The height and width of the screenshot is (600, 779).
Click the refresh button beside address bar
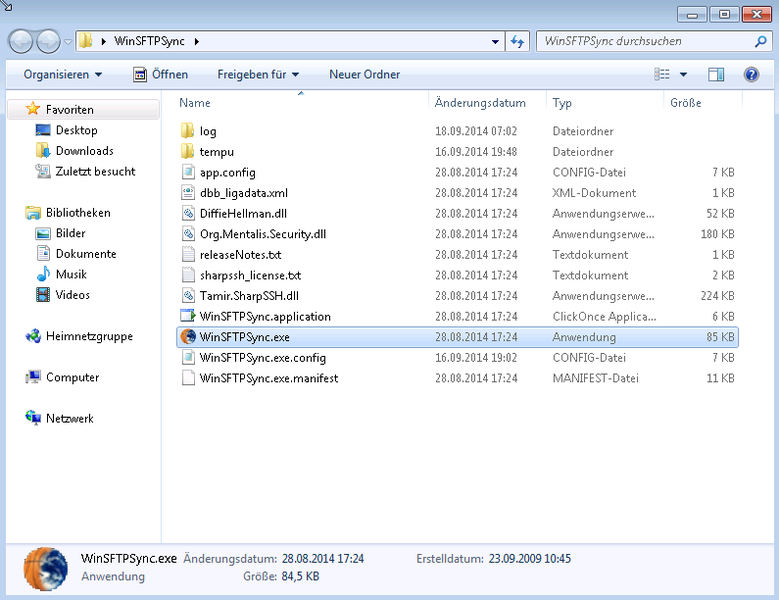coord(517,42)
